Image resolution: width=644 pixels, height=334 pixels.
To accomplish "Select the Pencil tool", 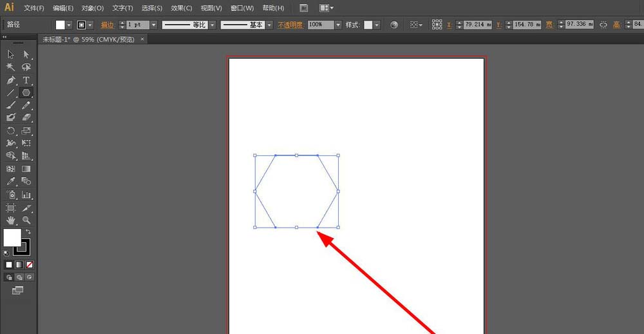I will point(26,105).
